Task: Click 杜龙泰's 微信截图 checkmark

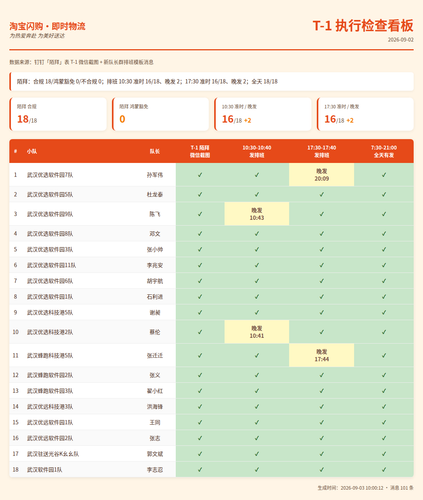Action: [200, 194]
